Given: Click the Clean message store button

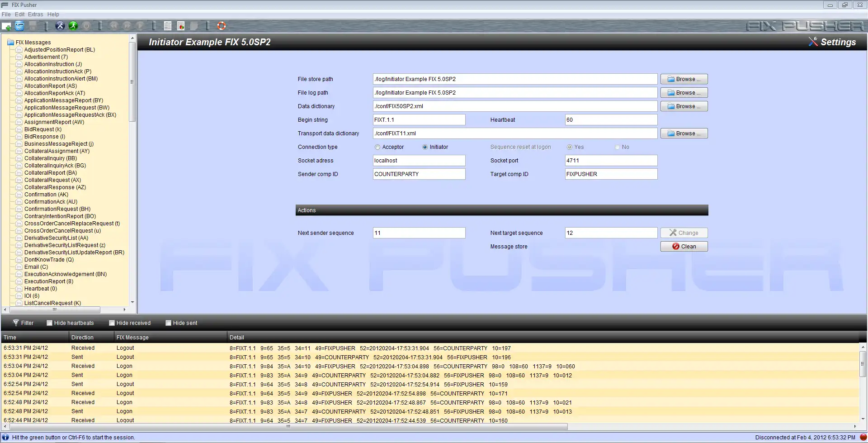Looking at the screenshot, I should click(x=684, y=247).
